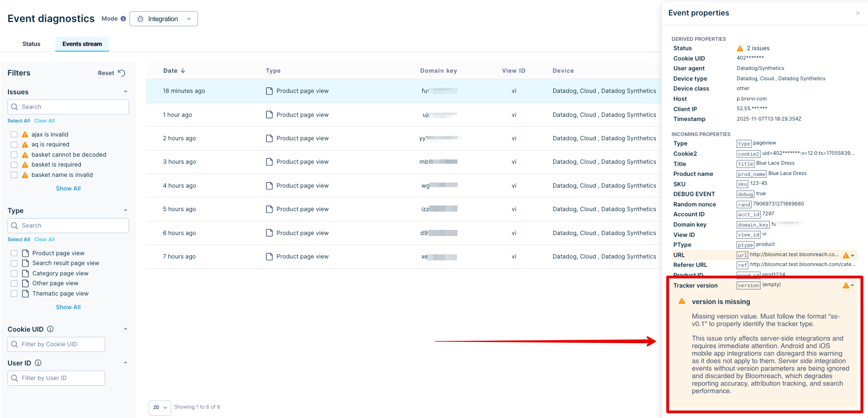Click the Date sort arrow icon
The image size is (868, 418).
(x=183, y=71)
